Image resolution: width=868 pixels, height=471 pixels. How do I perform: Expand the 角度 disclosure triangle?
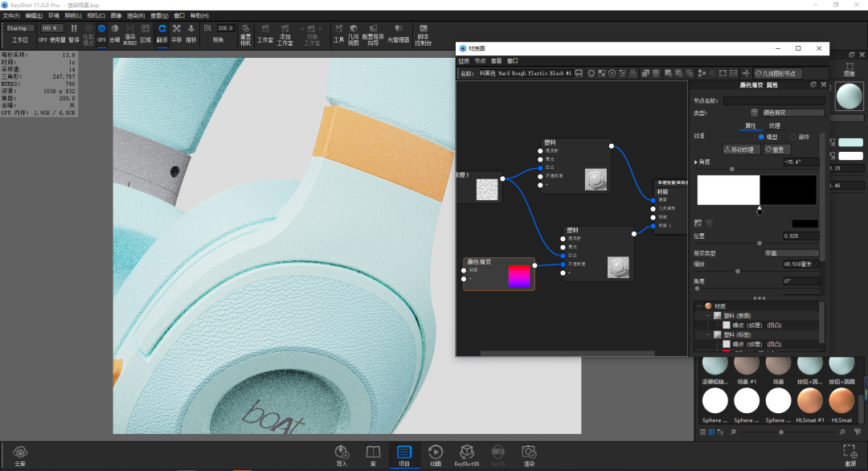tap(696, 162)
